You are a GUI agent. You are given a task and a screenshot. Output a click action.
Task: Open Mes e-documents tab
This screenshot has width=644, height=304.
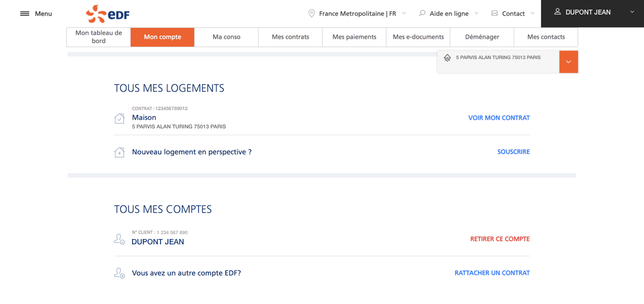(418, 37)
